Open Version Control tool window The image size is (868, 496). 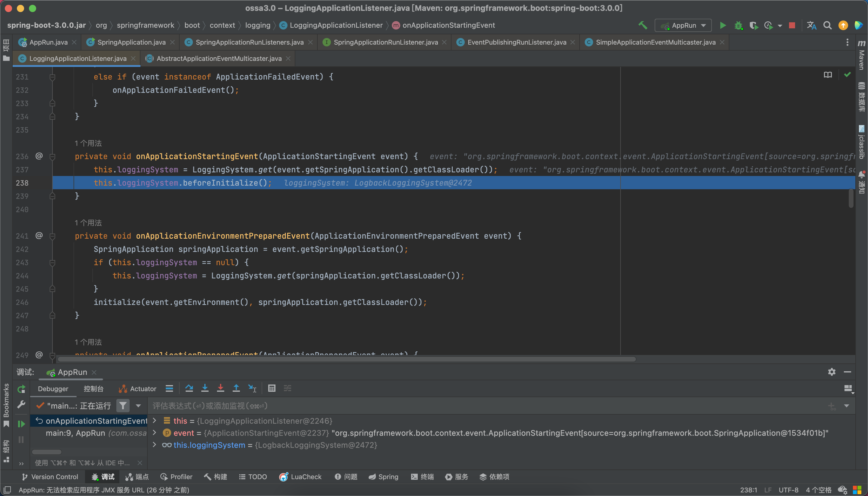pos(50,477)
